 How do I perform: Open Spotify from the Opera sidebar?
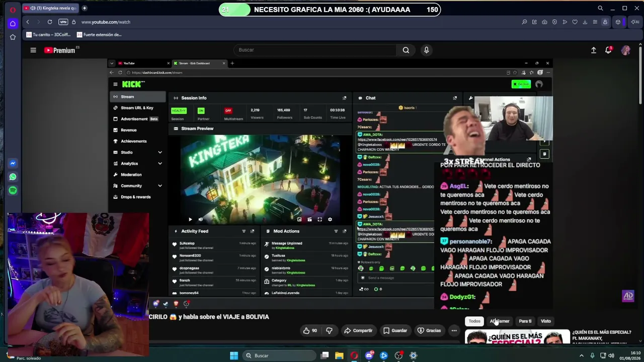click(x=13, y=191)
